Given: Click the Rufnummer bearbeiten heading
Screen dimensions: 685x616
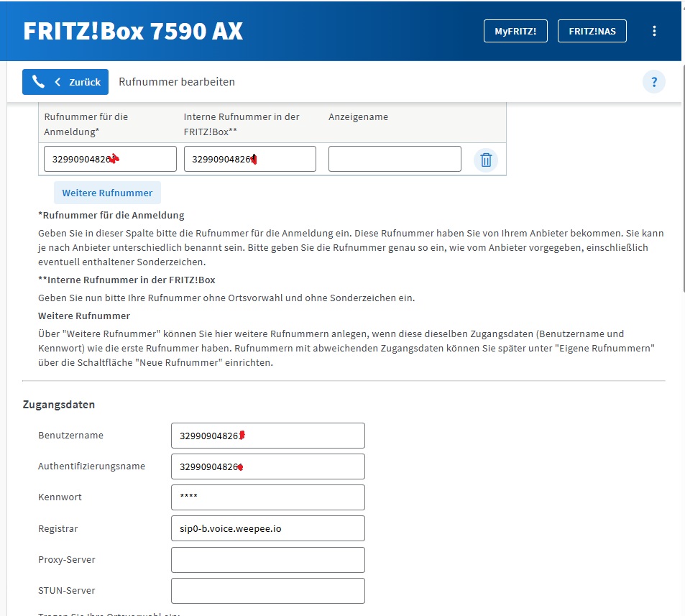Looking at the screenshot, I should point(177,82).
